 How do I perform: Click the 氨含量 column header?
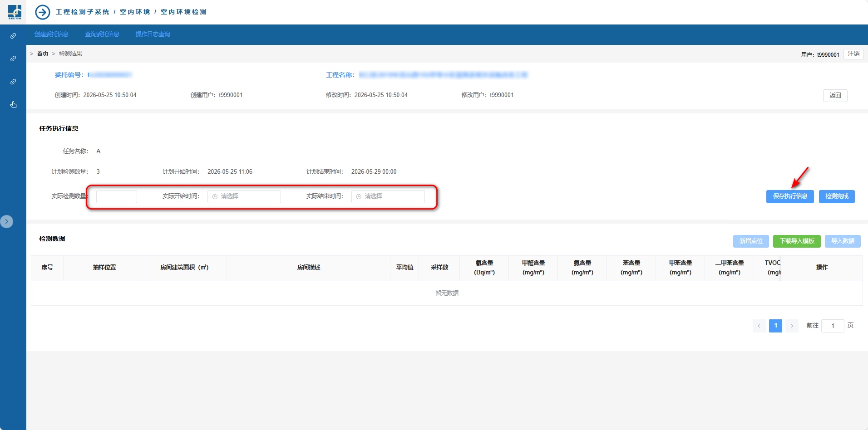(x=582, y=268)
